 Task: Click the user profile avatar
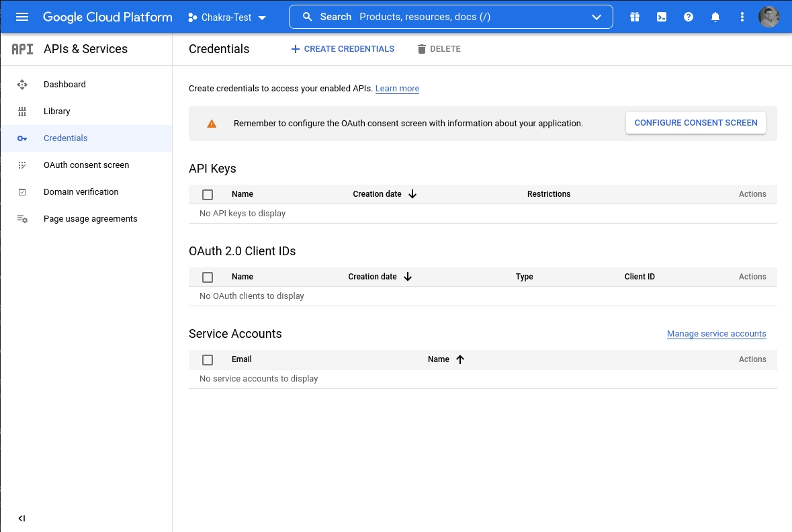[769, 17]
